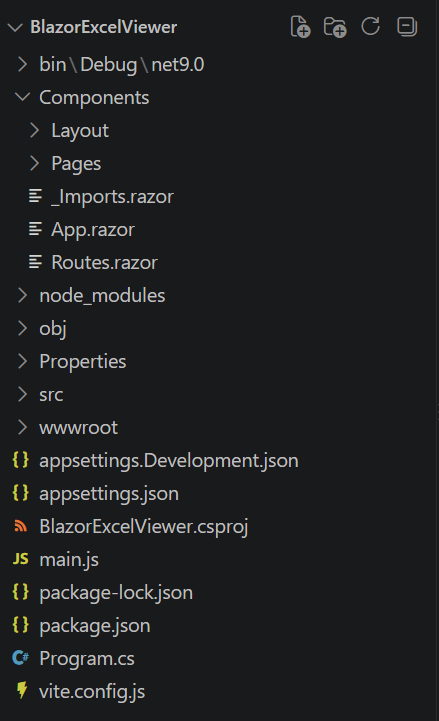The height and width of the screenshot is (721, 439).
Task: Click the Vite lightning icon of vite.config.js
Action: click(22, 690)
